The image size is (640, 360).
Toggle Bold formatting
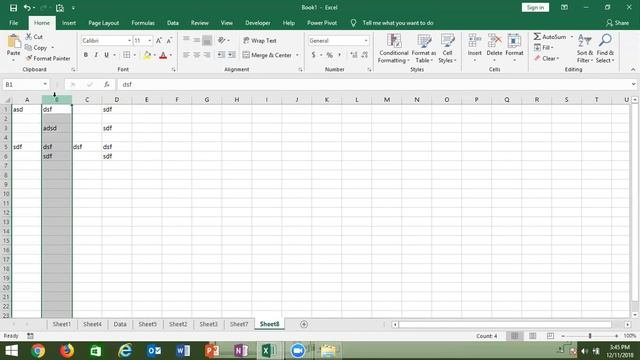tap(86, 55)
